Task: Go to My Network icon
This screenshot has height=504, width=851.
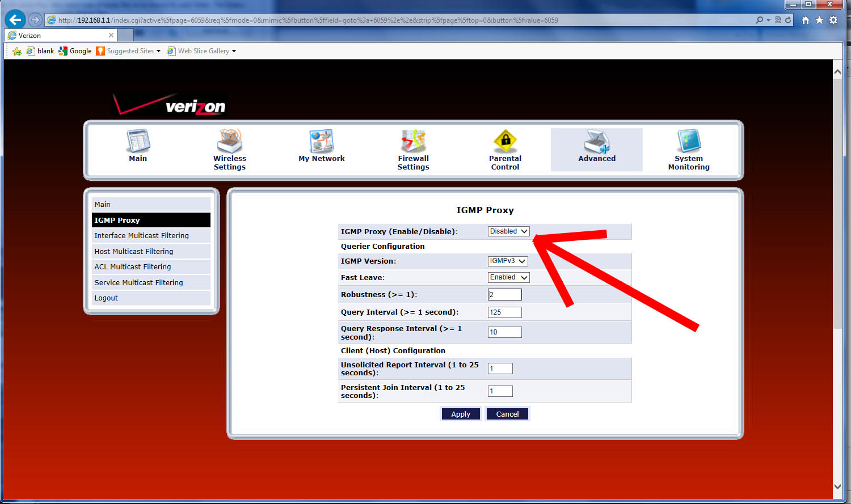Action: click(321, 141)
